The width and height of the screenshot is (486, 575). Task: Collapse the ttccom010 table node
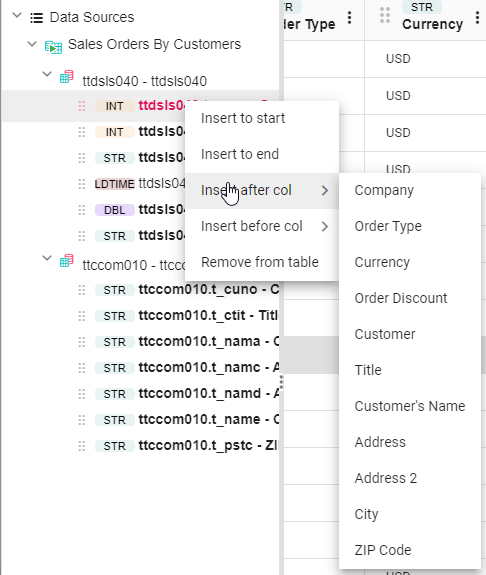point(47,258)
